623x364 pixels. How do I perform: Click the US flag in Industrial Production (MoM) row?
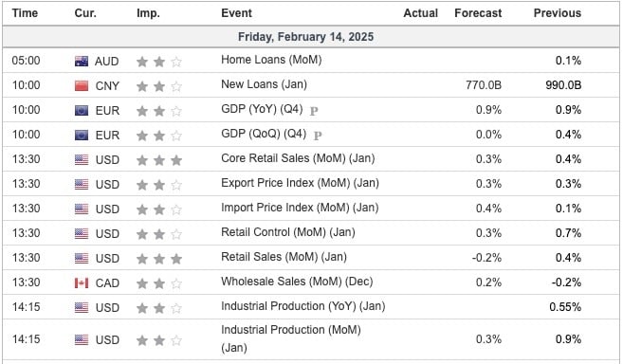(x=82, y=340)
